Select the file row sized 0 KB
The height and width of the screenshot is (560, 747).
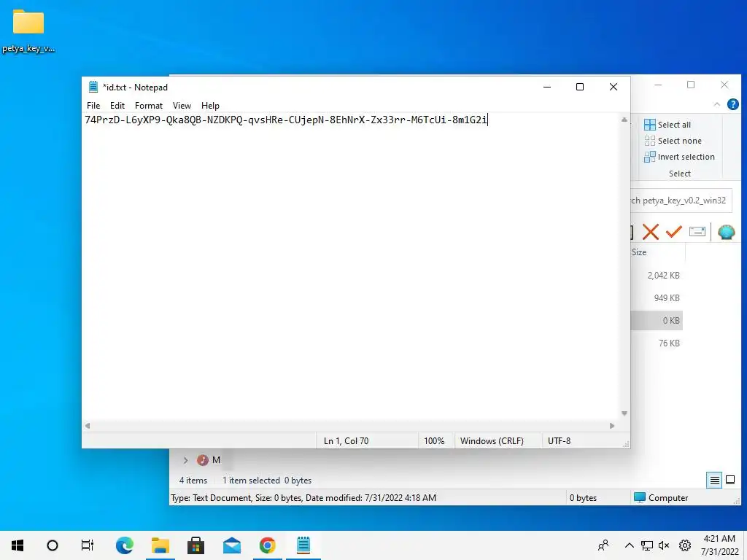[657, 321]
